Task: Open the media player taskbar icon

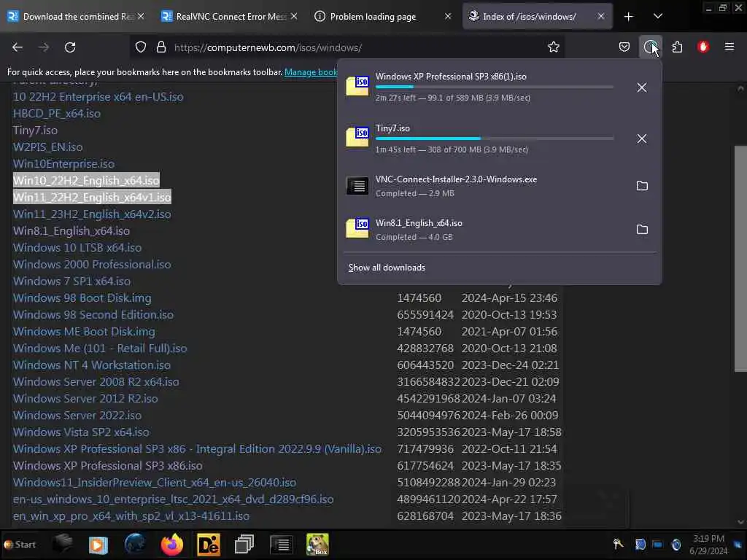Action: (98, 544)
